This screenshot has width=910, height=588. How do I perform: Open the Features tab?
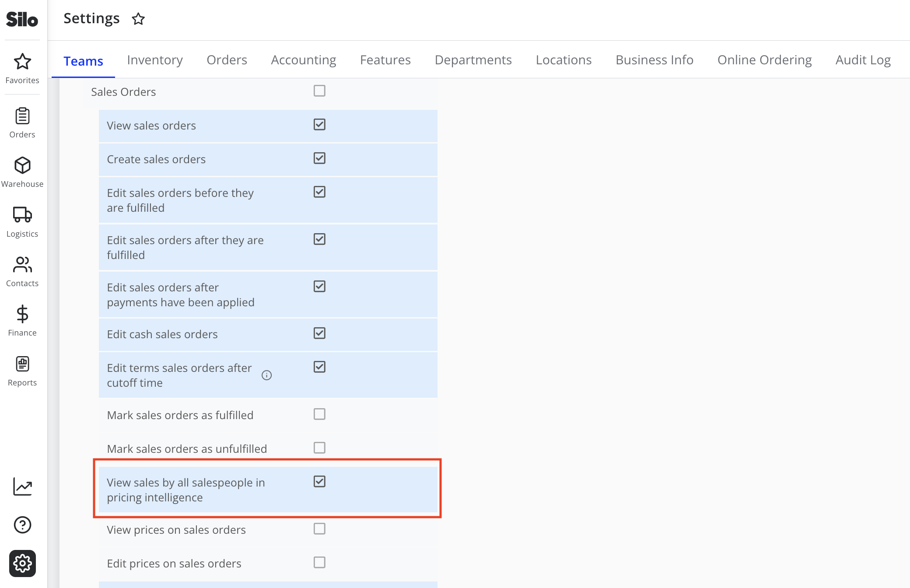(385, 59)
